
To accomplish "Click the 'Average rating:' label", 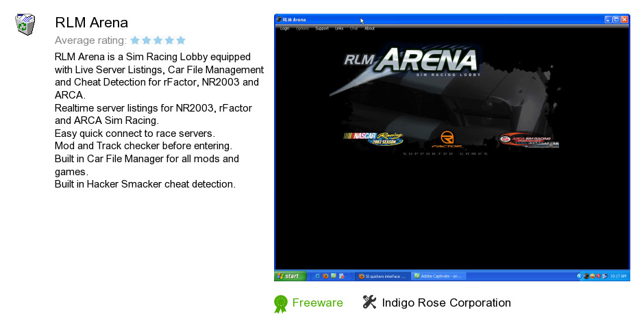I will click(x=90, y=40).
